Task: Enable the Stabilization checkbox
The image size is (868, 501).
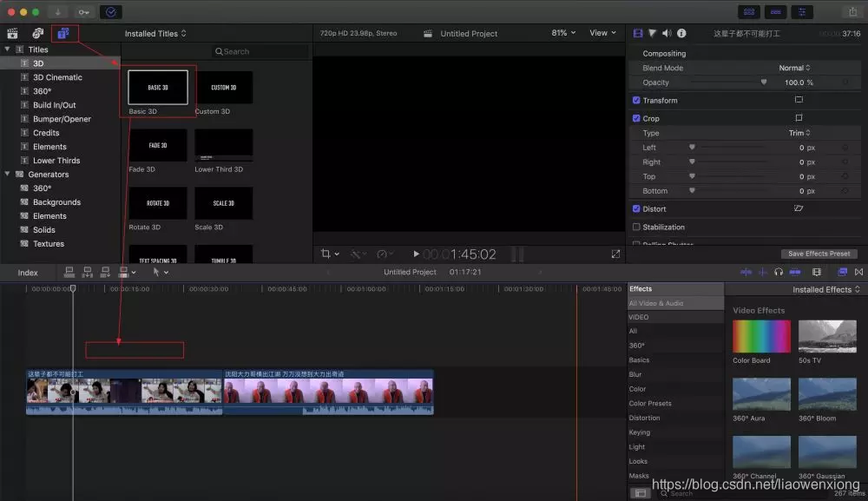Action: [x=636, y=227]
